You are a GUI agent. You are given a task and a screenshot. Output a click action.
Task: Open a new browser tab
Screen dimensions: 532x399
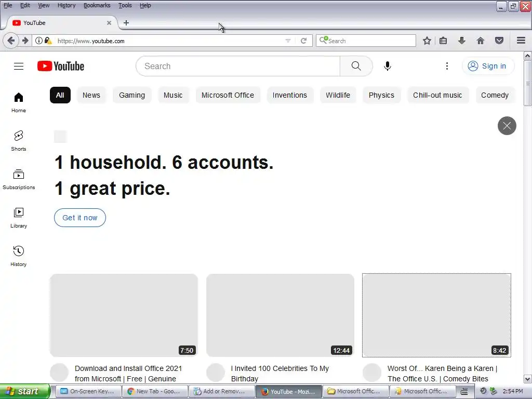(126, 23)
